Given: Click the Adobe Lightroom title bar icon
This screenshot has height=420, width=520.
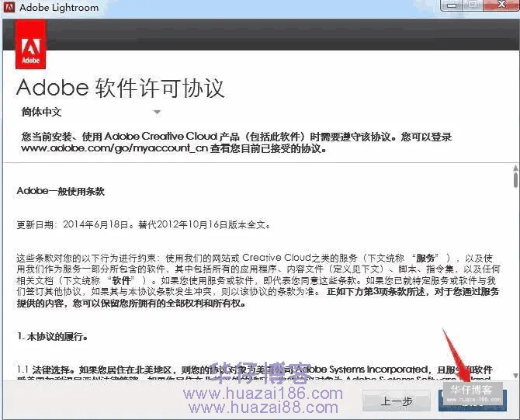Looking at the screenshot, I should click(x=9, y=7).
